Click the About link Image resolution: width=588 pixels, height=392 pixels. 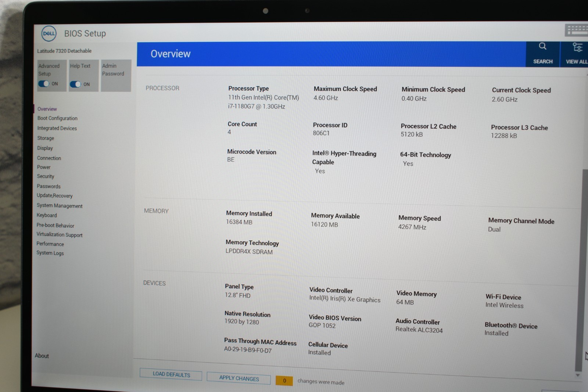(42, 356)
